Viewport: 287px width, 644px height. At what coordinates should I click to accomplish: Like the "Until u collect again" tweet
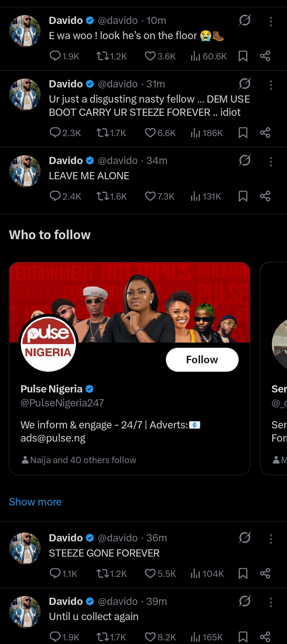click(150, 637)
